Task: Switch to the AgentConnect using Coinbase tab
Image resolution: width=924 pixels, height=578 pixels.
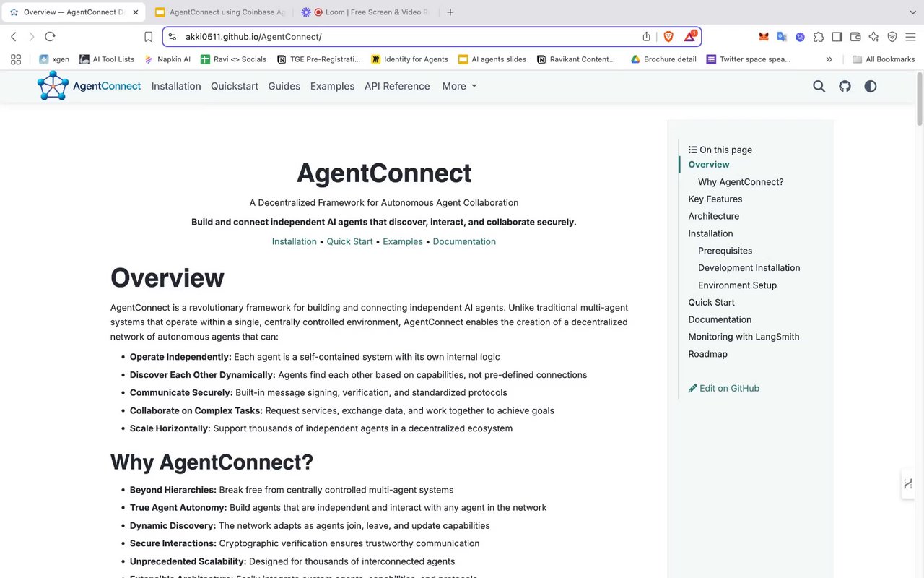Action: [220, 12]
